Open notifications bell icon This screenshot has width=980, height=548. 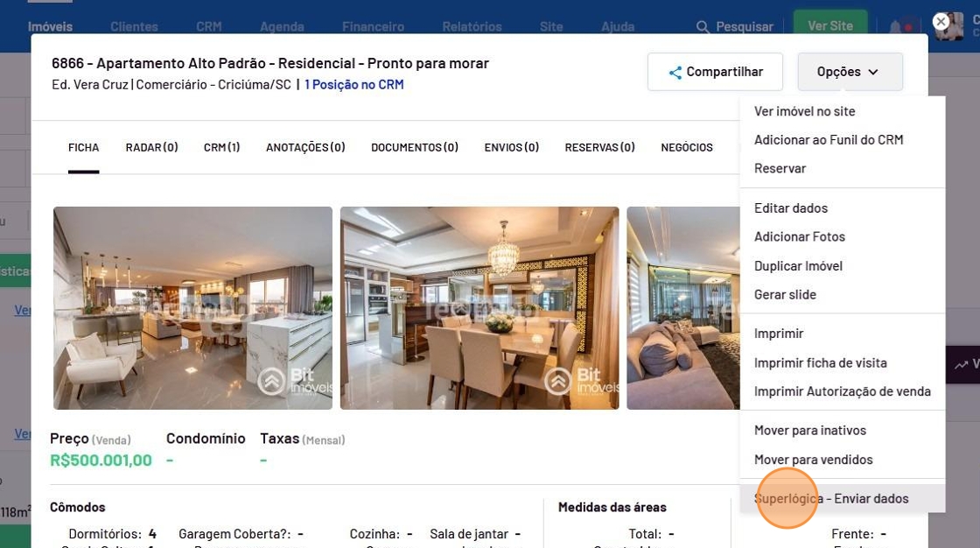pyautogui.click(x=896, y=27)
